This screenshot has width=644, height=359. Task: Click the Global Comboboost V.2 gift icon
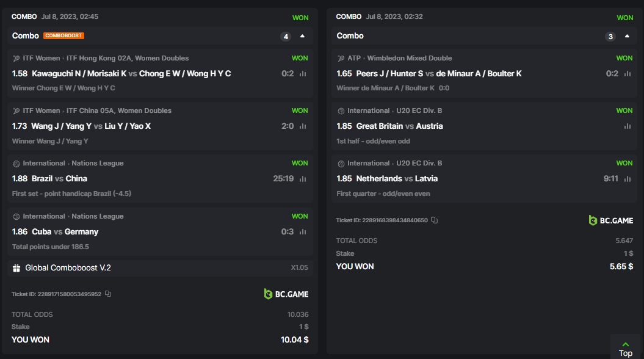[x=16, y=268]
